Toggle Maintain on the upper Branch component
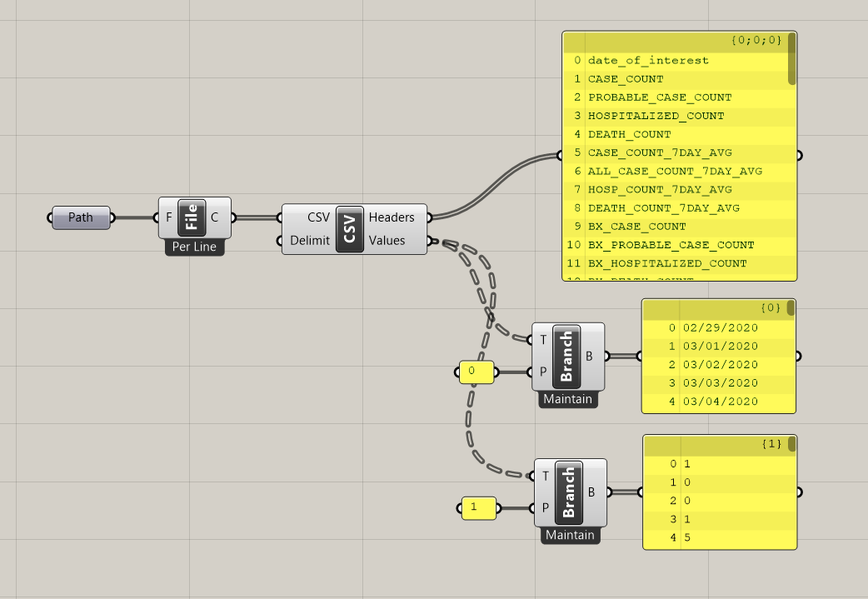 (x=567, y=399)
